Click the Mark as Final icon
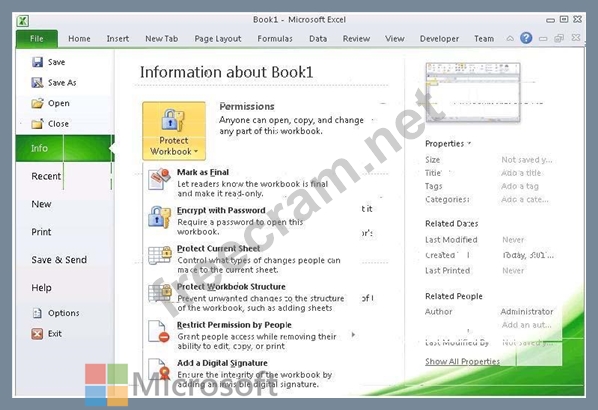Screen dimensions: 598x410 point(159,178)
